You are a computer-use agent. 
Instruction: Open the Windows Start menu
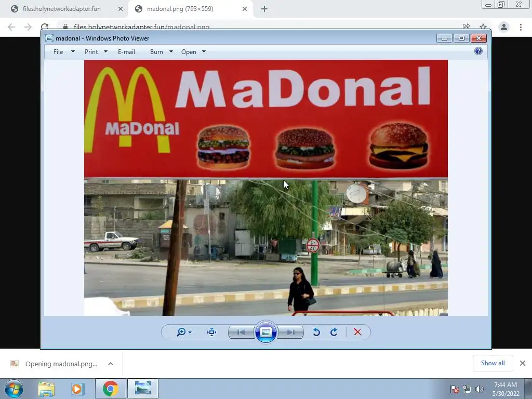(x=14, y=389)
